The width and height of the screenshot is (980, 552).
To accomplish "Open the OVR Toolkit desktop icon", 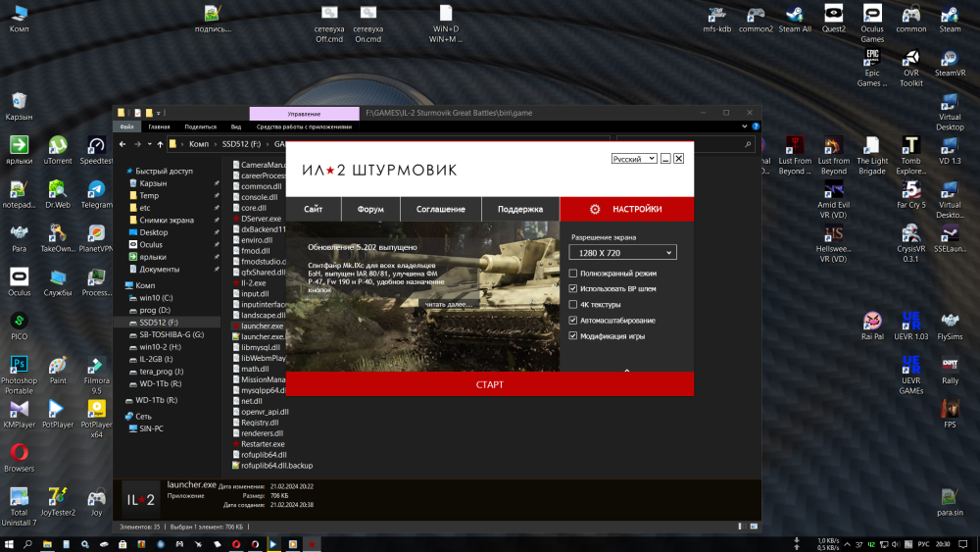I will (911, 68).
